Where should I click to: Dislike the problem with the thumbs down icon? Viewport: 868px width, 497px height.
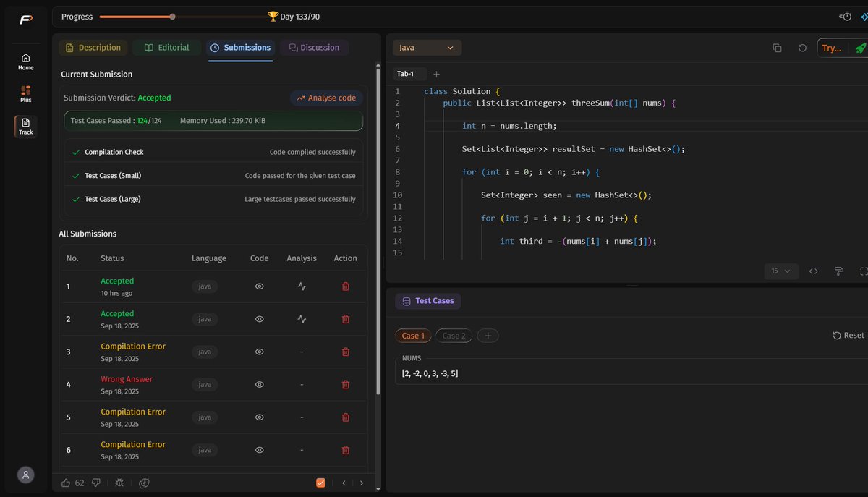click(x=95, y=483)
